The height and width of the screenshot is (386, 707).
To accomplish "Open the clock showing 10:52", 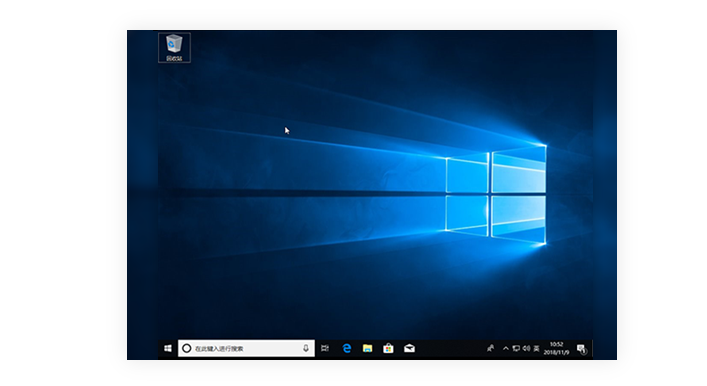I will coord(556,349).
